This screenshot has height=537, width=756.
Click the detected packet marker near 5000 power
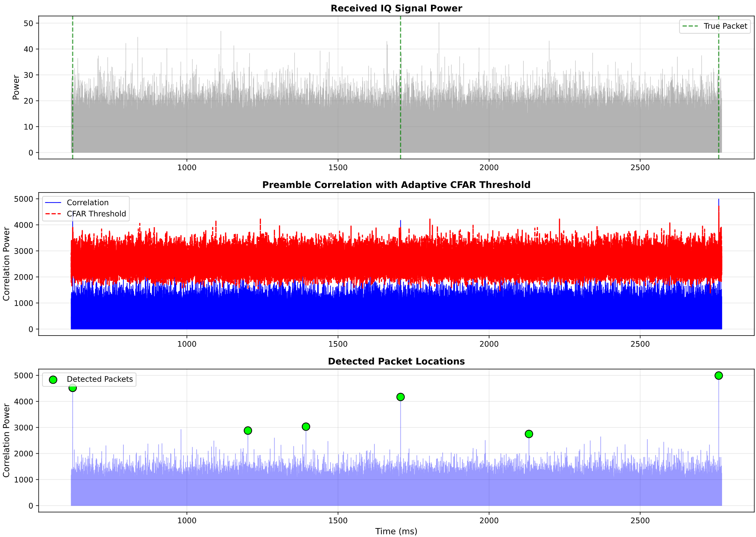pyautogui.click(x=719, y=375)
